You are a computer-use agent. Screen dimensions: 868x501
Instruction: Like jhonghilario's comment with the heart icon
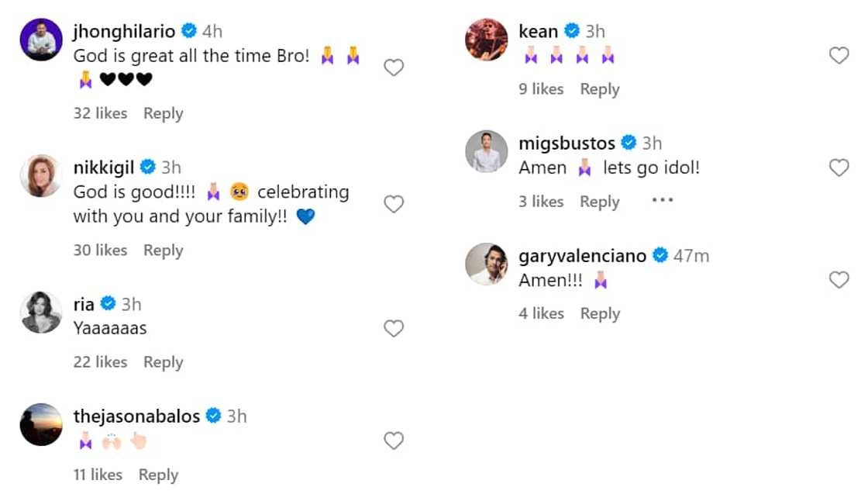(394, 67)
